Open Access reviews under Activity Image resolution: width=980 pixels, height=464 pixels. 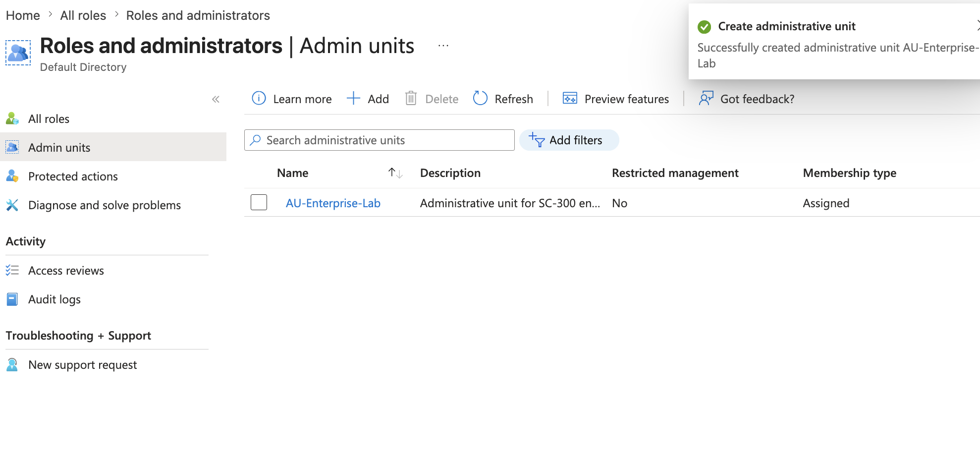click(113, 270)
